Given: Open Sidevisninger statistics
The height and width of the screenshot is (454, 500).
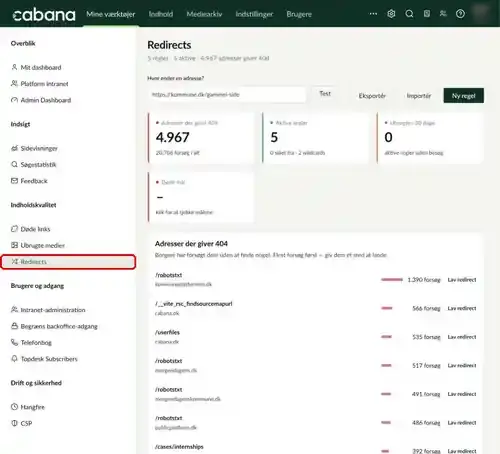Looking at the screenshot, I should coord(39,148).
